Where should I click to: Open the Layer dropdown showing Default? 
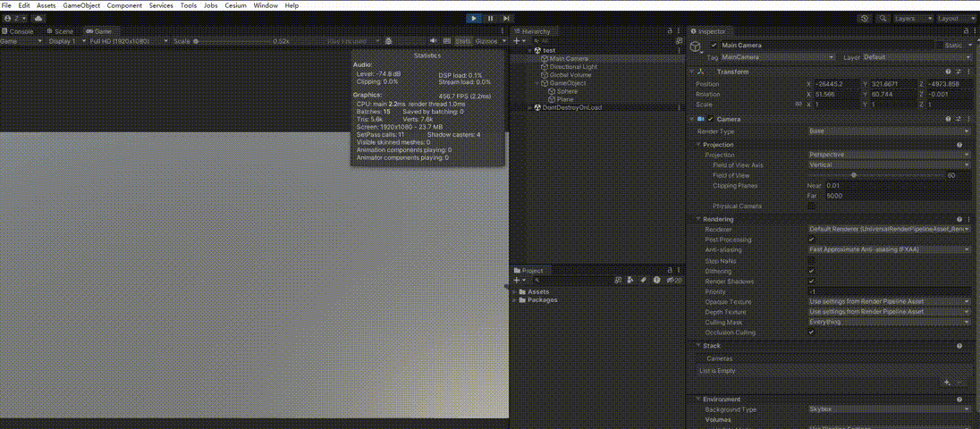[x=916, y=57]
